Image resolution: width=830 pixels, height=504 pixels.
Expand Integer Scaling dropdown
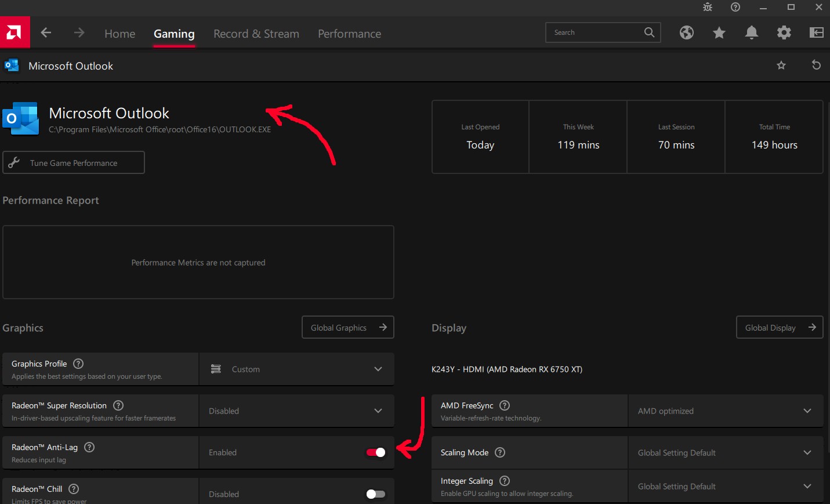tap(726, 486)
